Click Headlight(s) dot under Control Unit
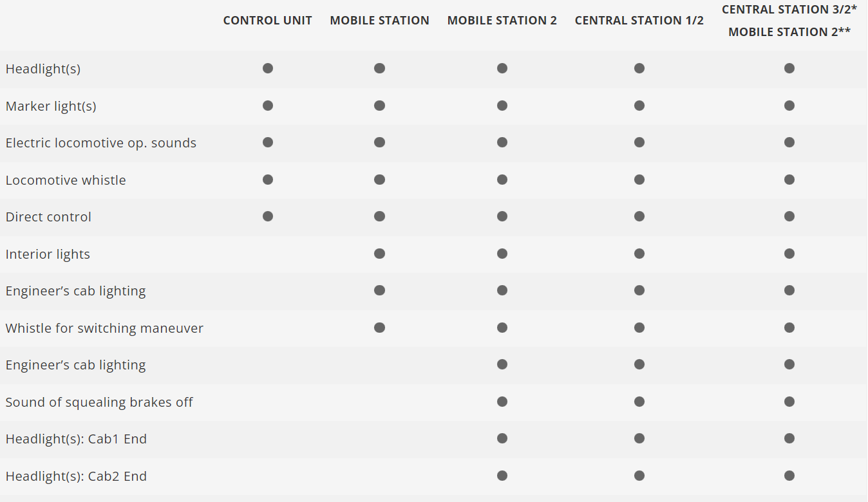Screen dimensions: 868x502 268,68
